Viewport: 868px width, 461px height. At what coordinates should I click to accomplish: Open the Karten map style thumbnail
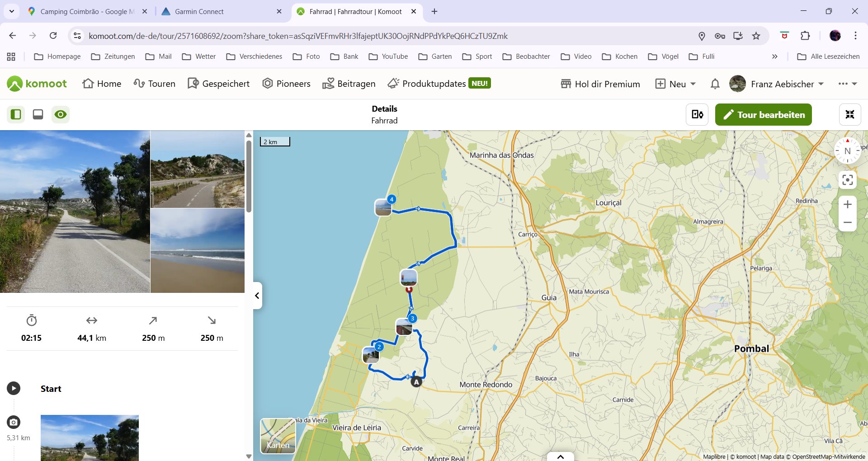tap(278, 436)
